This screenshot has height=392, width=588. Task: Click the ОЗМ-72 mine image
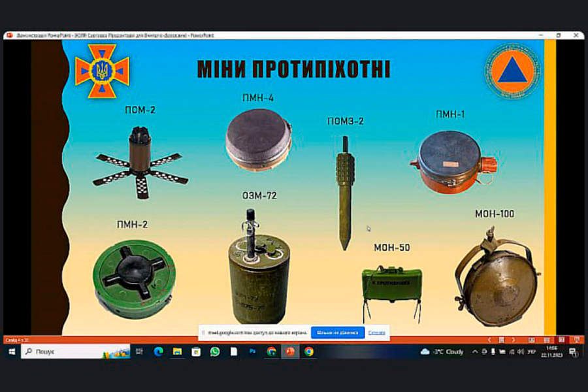pos(259,267)
